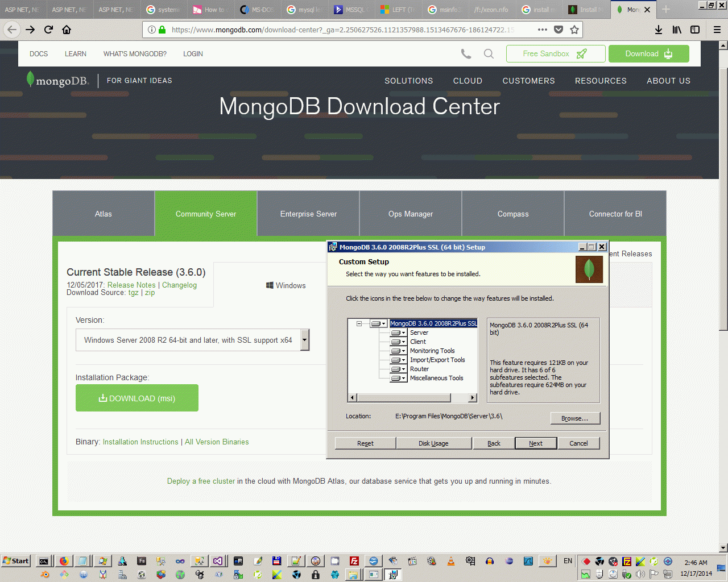Open Visual Studio from taskbar
This screenshot has width=728, height=582.
click(218, 561)
